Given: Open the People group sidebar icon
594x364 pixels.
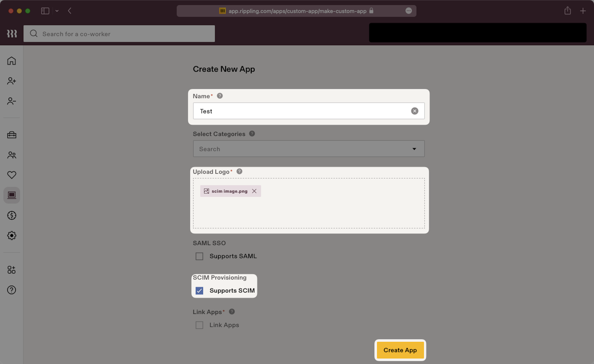Looking at the screenshot, I should (x=11, y=155).
